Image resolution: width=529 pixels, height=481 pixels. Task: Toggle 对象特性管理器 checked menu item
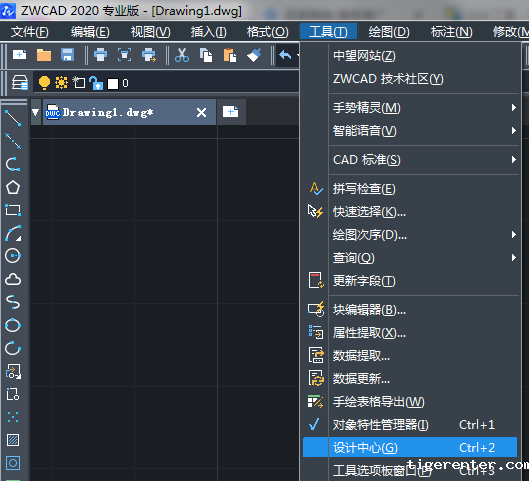[410, 425]
